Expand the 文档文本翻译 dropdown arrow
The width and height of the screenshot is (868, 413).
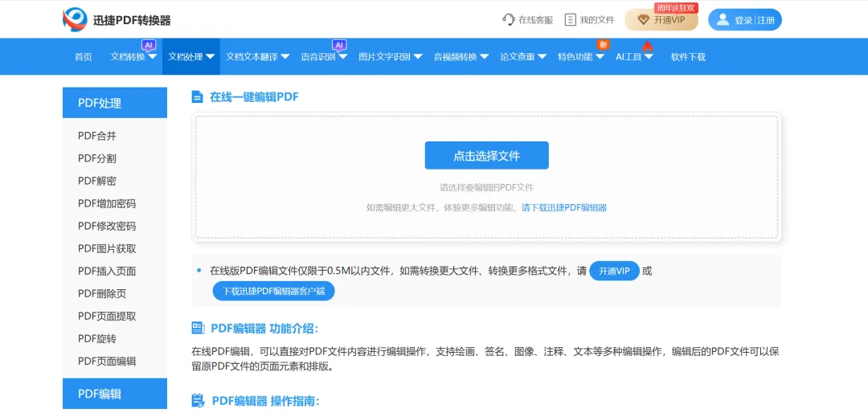coord(285,56)
